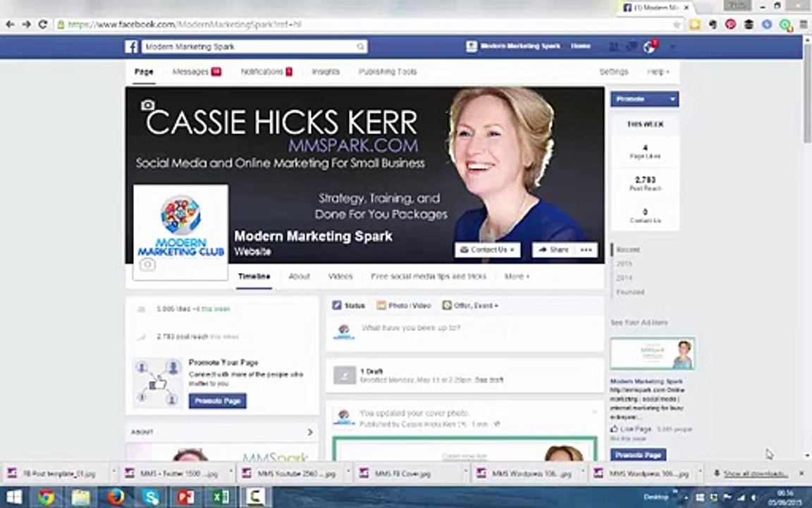Expand the Contact Us dropdown
The height and width of the screenshot is (508, 812).
click(487, 250)
